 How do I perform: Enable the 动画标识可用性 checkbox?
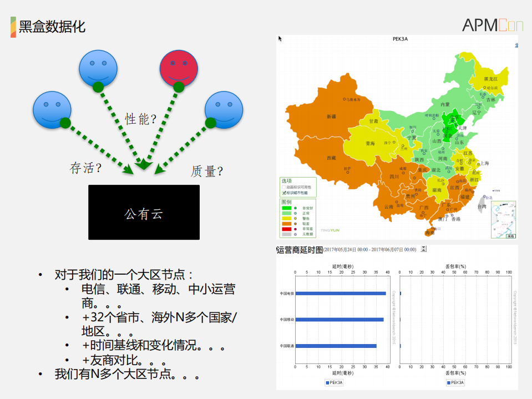pyautogui.click(x=283, y=187)
